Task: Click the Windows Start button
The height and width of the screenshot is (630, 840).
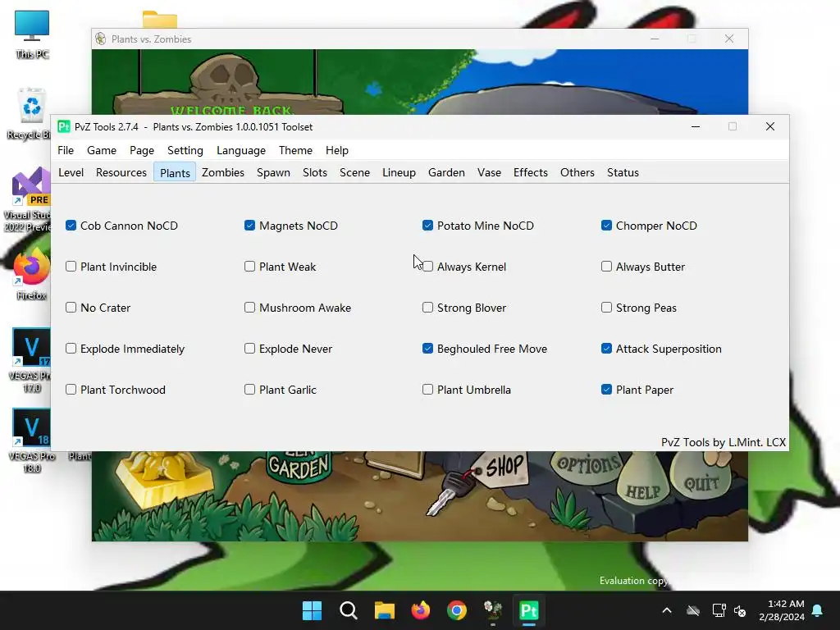Action: pos(312,610)
